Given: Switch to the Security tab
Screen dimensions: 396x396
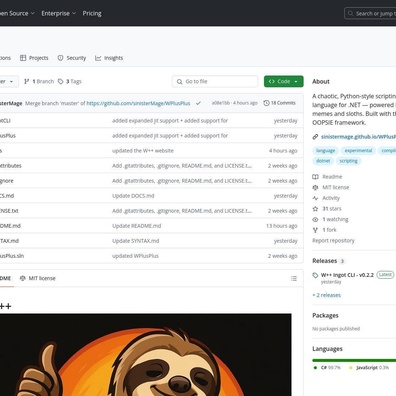Looking at the screenshot, I should click(72, 58).
